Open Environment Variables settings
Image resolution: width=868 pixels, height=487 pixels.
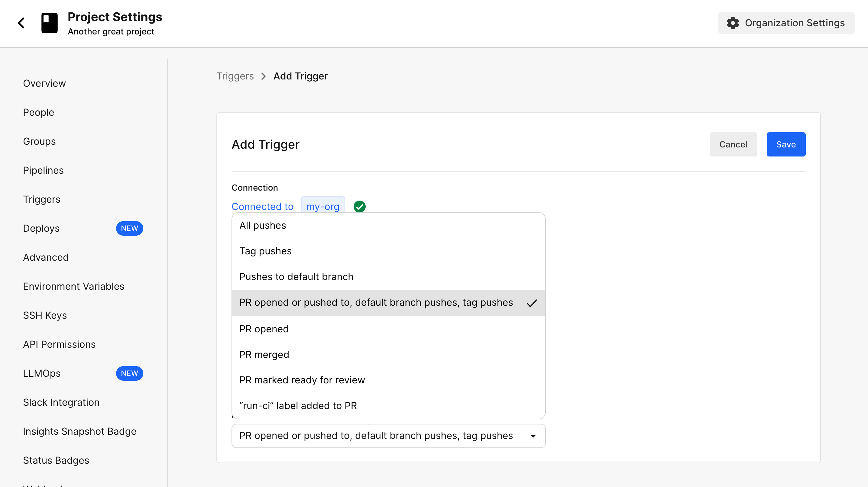[x=73, y=286]
